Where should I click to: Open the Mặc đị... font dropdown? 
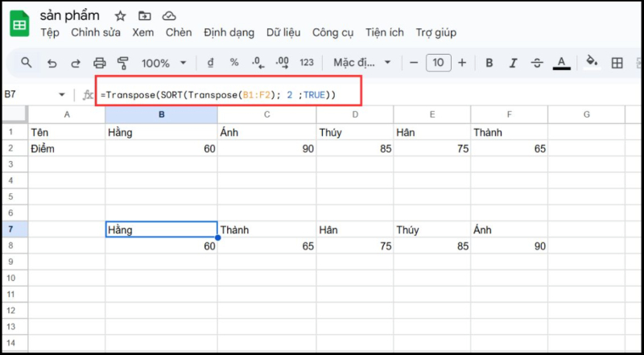361,63
